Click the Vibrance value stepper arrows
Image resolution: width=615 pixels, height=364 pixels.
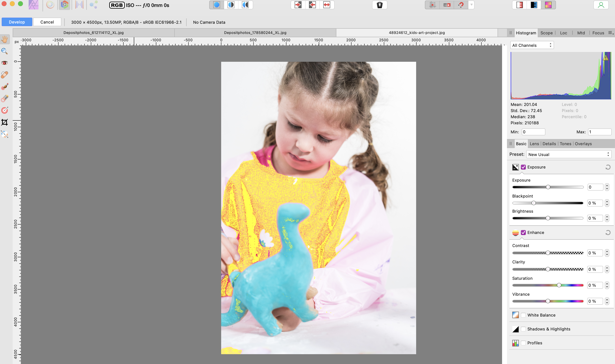coord(607,301)
